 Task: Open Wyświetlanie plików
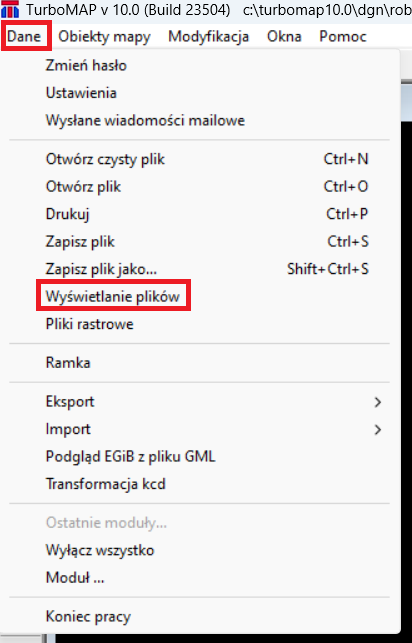tap(200, 296)
